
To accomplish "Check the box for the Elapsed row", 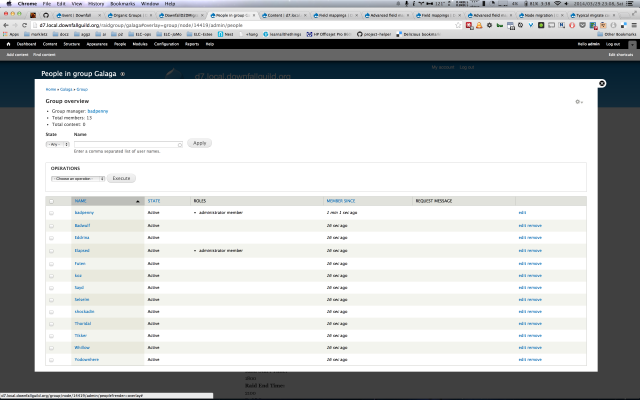I will [x=51, y=251].
